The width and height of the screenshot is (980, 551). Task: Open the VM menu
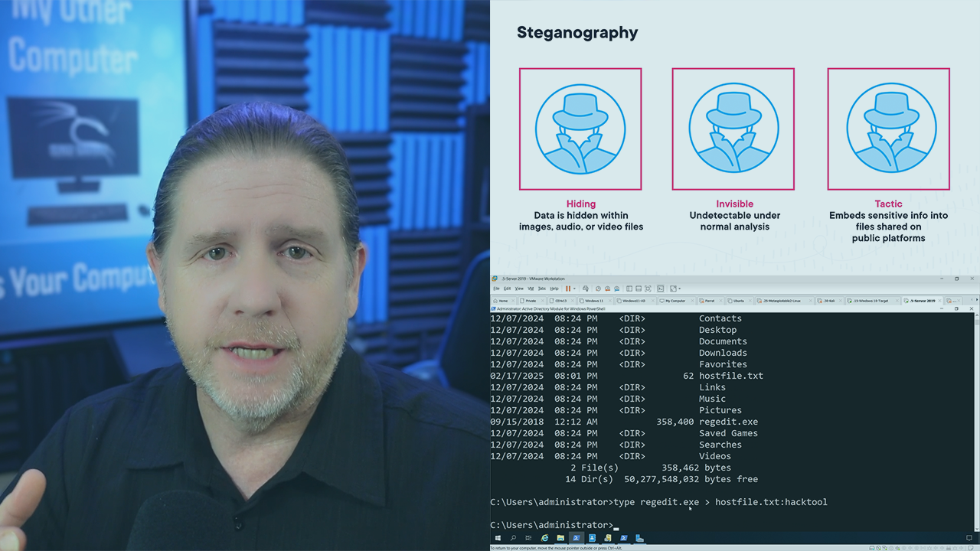(x=530, y=289)
